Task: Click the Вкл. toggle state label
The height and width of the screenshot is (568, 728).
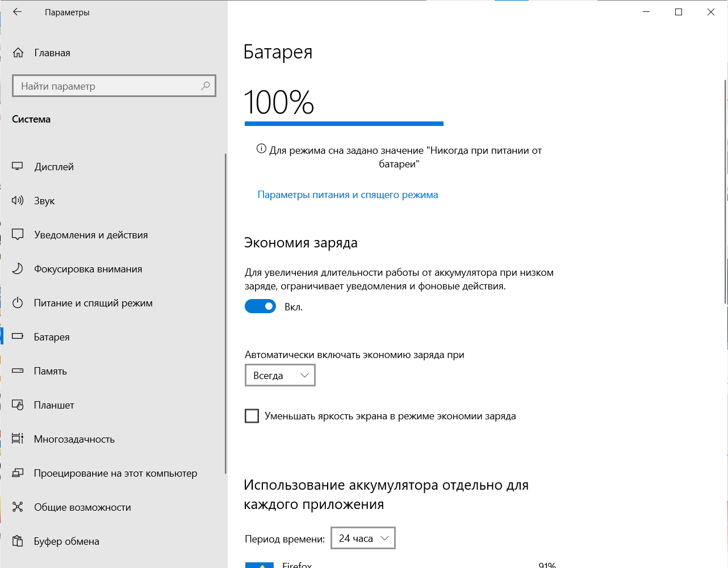Action: 294,307
